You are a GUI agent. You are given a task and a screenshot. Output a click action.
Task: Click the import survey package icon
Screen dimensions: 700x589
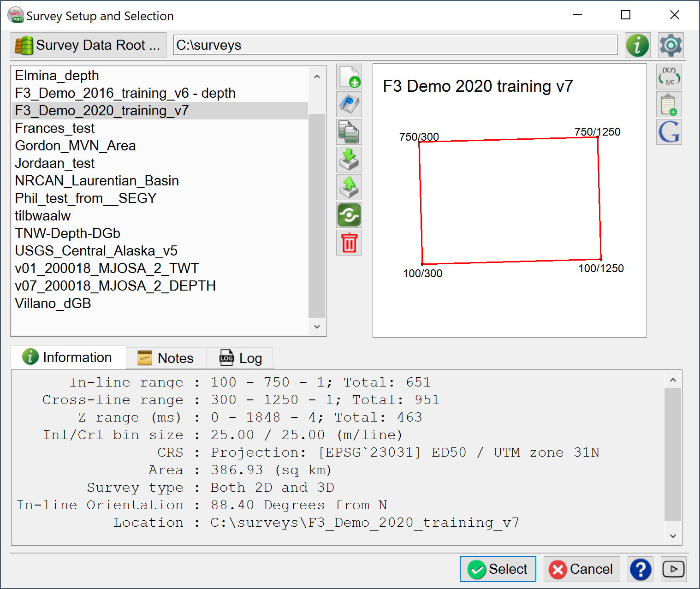point(349,160)
